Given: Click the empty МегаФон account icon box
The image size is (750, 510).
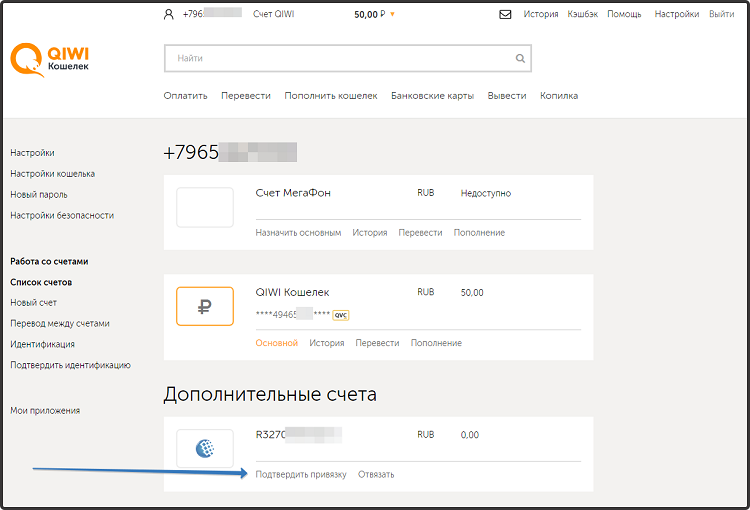Looking at the screenshot, I should coord(205,207).
